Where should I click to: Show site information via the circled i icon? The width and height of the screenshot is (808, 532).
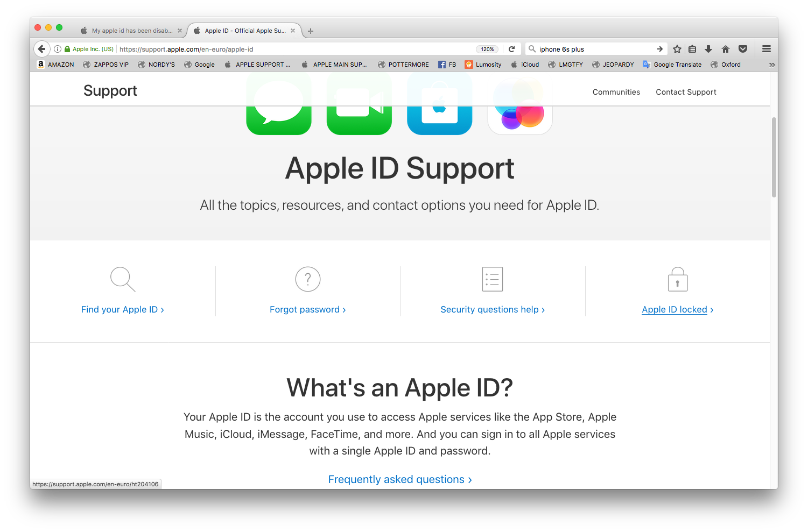57,49
